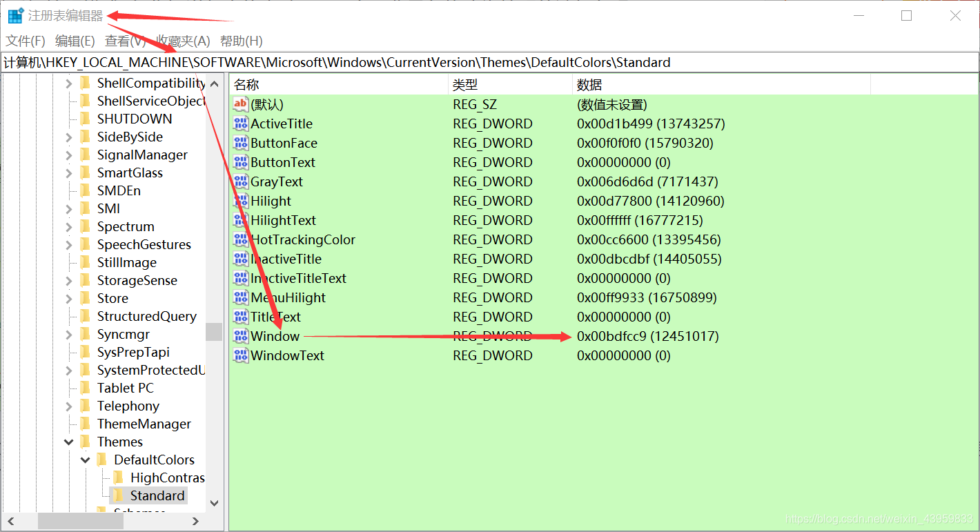
Task: Select the Window value name
Action: (275, 336)
